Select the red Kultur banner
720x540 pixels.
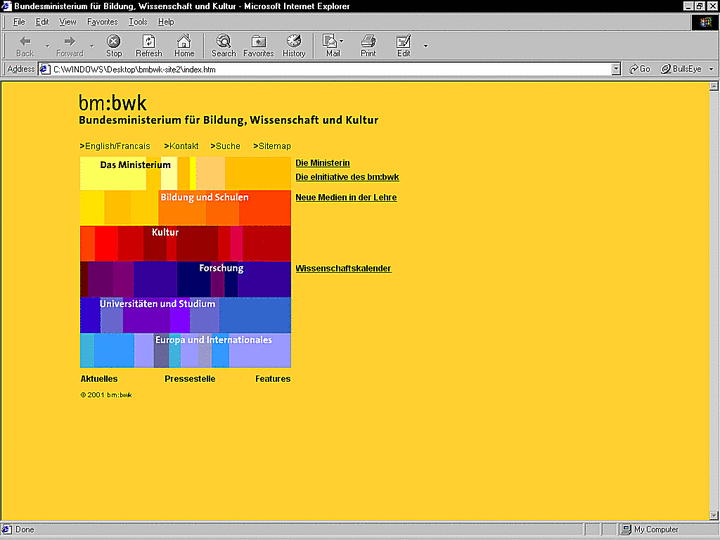pos(186,244)
